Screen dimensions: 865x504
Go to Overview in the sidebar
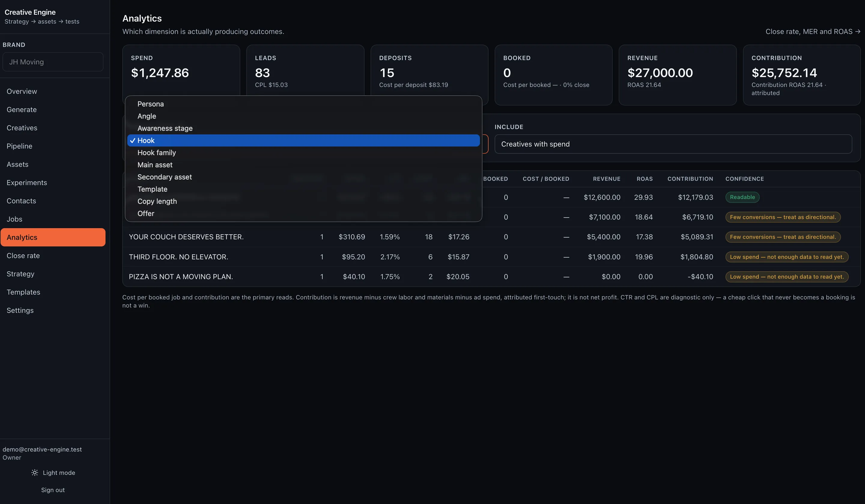coord(53,91)
